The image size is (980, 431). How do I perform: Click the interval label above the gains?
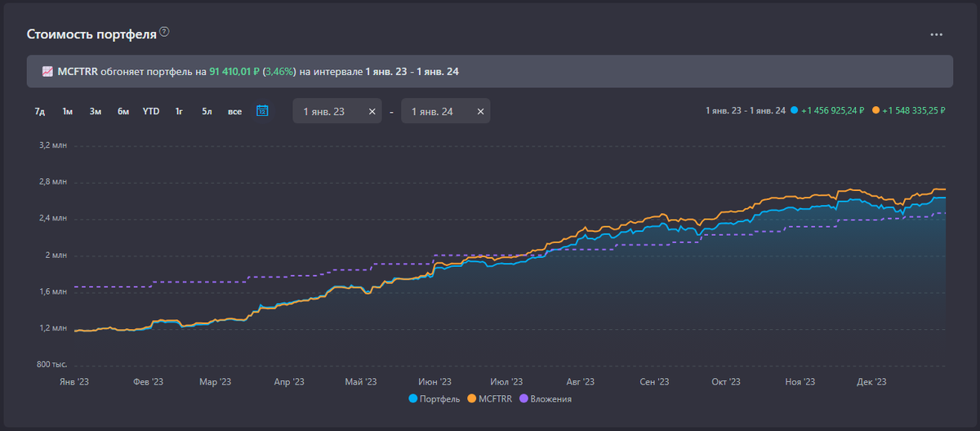click(745, 110)
